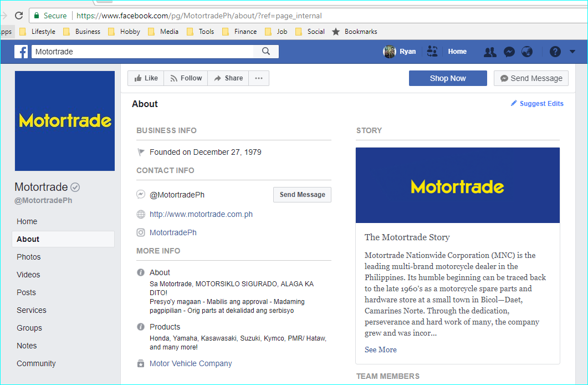Click the Messenger icon beside @MotortradePh
Image resolution: width=588 pixels, height=385 pixels.
click(x=141, y=194)
